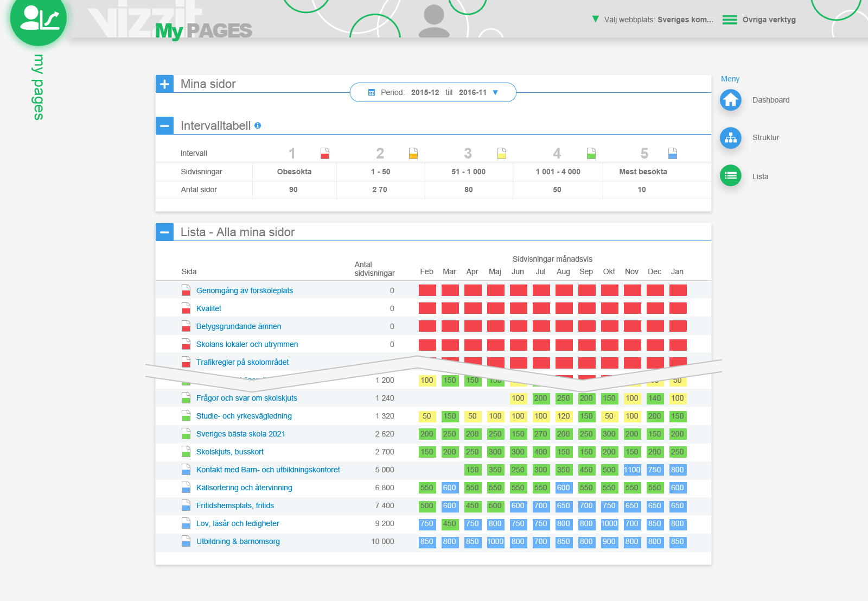
Task: Click page icon beside Kontakt med Barn- och utbildningskontoret
Action: click(x=186, y=469)
